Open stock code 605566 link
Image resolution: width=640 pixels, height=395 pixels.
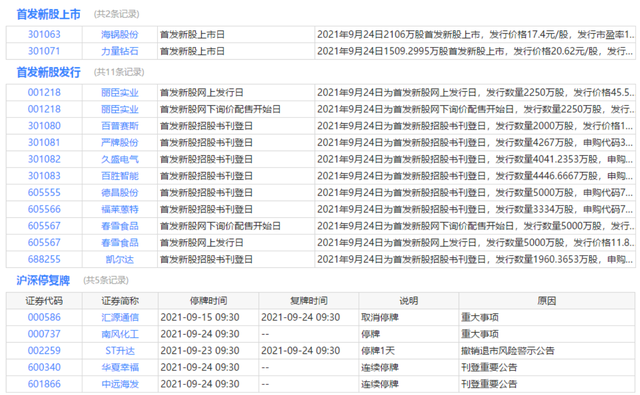(44, 209)
